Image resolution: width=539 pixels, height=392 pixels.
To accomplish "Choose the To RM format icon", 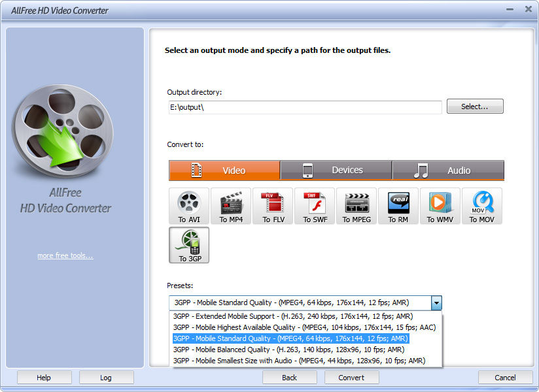I will (x=398, y=206).
